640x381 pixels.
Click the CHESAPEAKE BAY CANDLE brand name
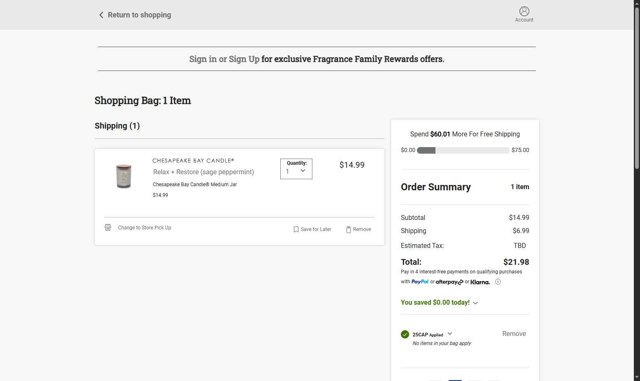pyautogui.click(x=193, y=160)
